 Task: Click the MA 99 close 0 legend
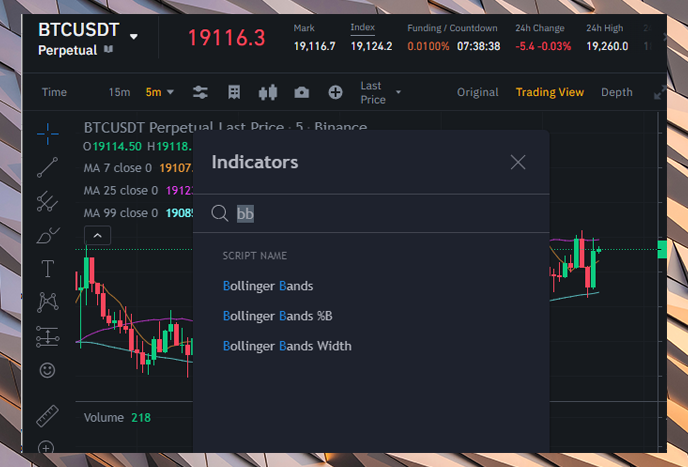pos(121,213)
